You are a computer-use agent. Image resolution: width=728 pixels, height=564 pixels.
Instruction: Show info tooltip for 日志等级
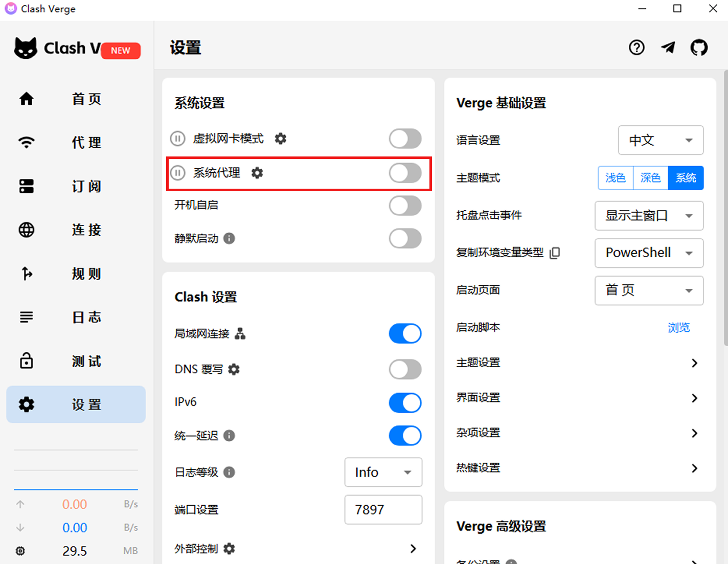tap(230, 472)
